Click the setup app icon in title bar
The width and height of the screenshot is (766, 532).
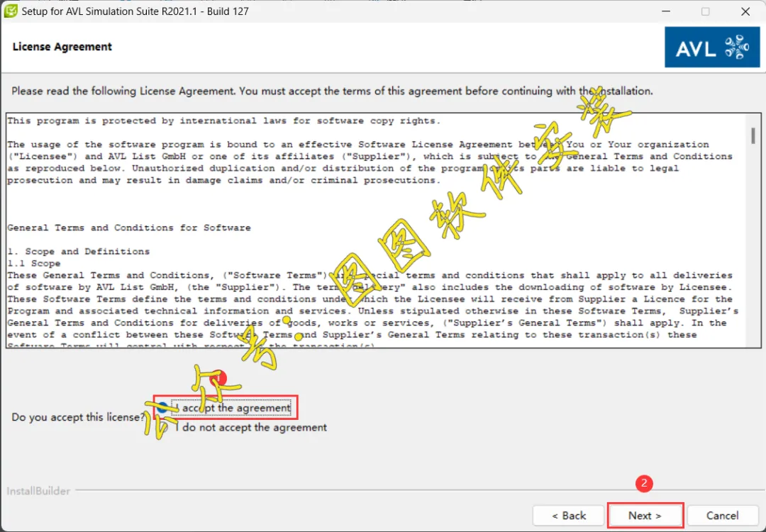(10, 11)
